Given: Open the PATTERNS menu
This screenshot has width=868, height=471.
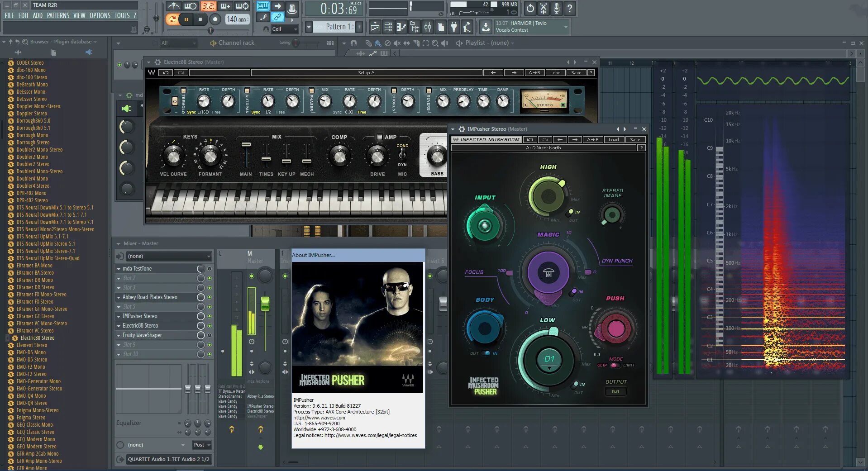Looking at the screenshot, I should pyautogui.click(x=58, y=15).
